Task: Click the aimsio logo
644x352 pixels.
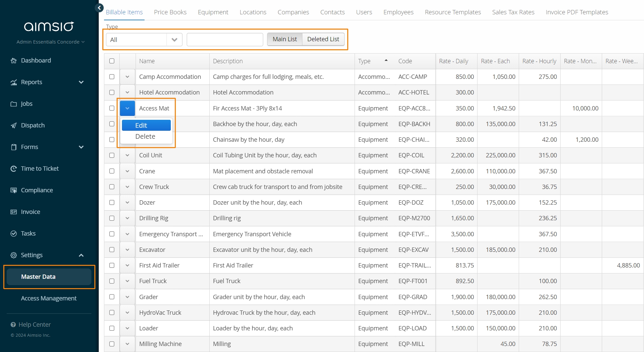Action: [x=49, y=26]
